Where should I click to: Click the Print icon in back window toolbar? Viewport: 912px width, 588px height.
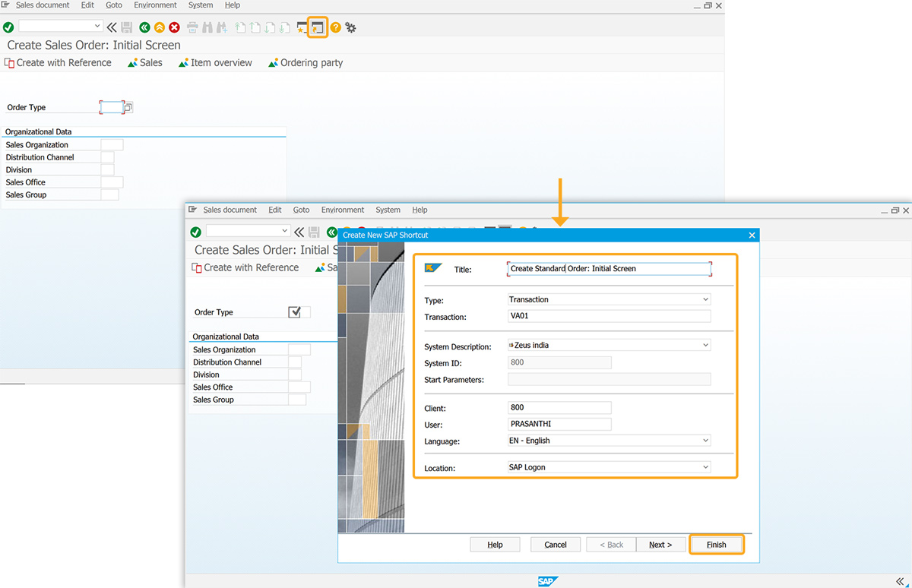click(x=192, y=27)
